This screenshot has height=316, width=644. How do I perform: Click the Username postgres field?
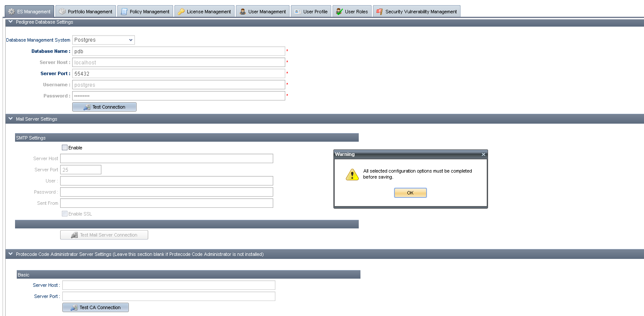(x=179, y=85)
